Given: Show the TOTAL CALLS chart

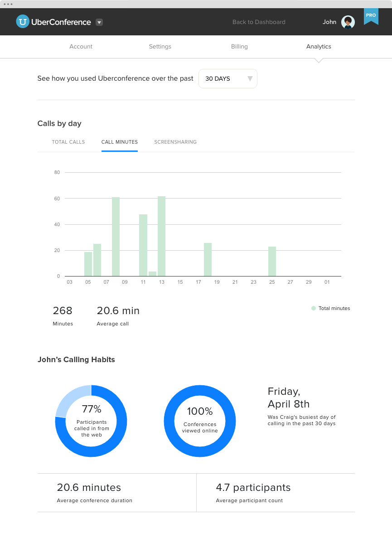Looking at the screenshot, I should (x=68, y=142).
